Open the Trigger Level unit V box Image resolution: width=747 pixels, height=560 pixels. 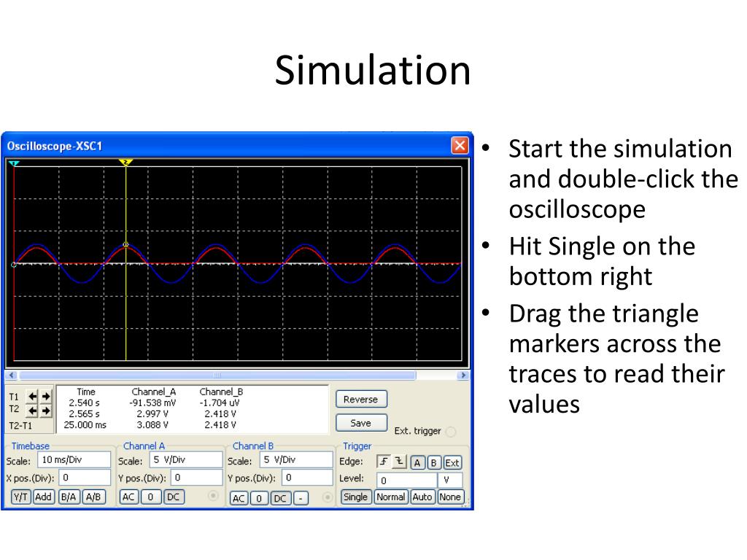[x=450, y=481]
